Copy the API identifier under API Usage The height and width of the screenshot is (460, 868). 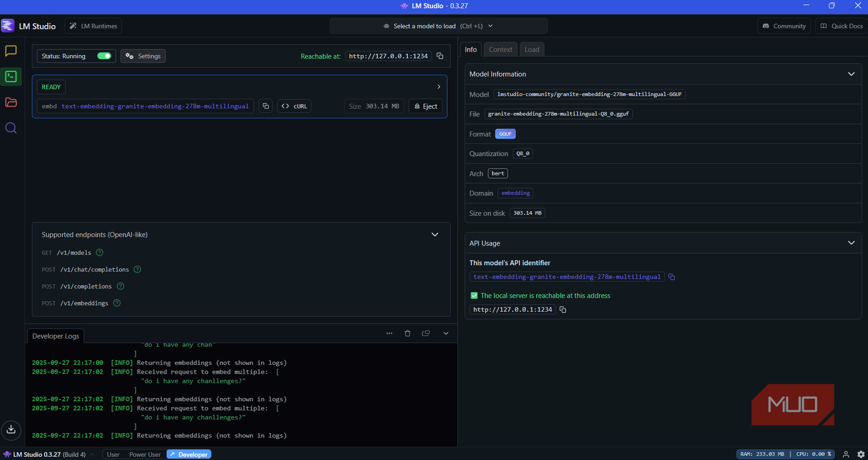tap(672, 277)
